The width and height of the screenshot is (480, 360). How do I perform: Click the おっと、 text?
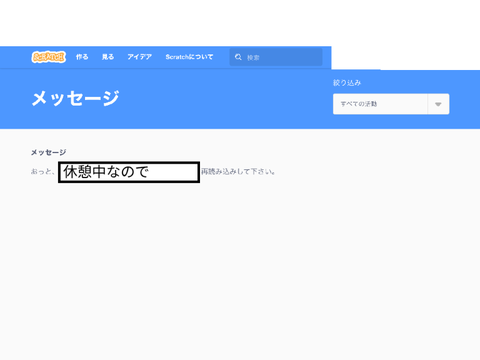pyautogui.click(x=43, y=172)
